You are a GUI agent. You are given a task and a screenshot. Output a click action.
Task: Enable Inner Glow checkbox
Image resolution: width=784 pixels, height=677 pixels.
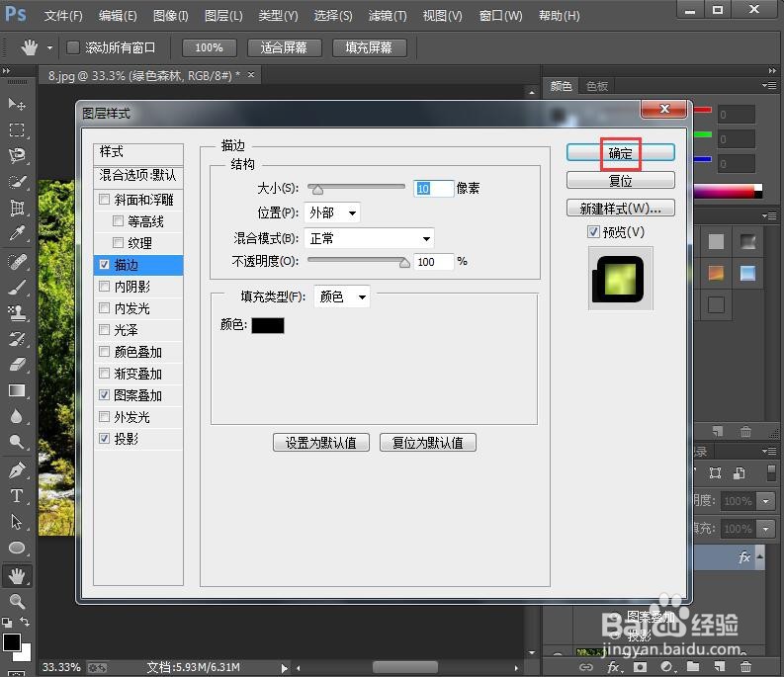click(104, 308)
